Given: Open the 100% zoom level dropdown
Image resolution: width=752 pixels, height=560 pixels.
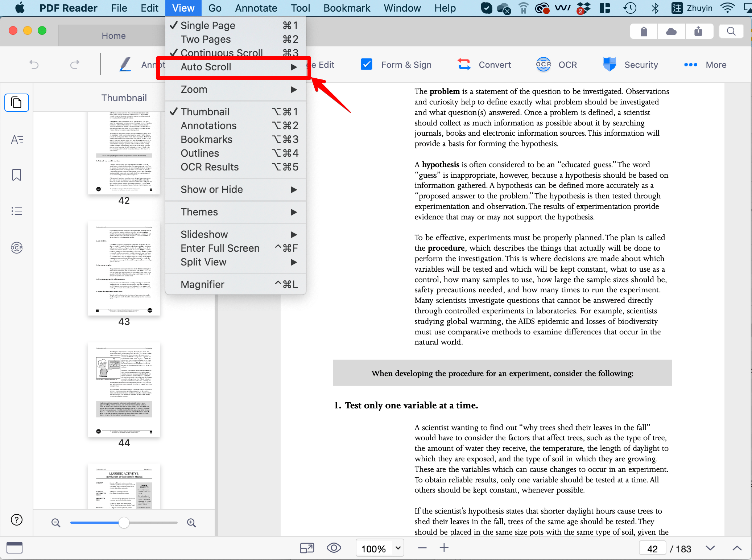Looking at the screenshot, I should (x=379, y=548).
